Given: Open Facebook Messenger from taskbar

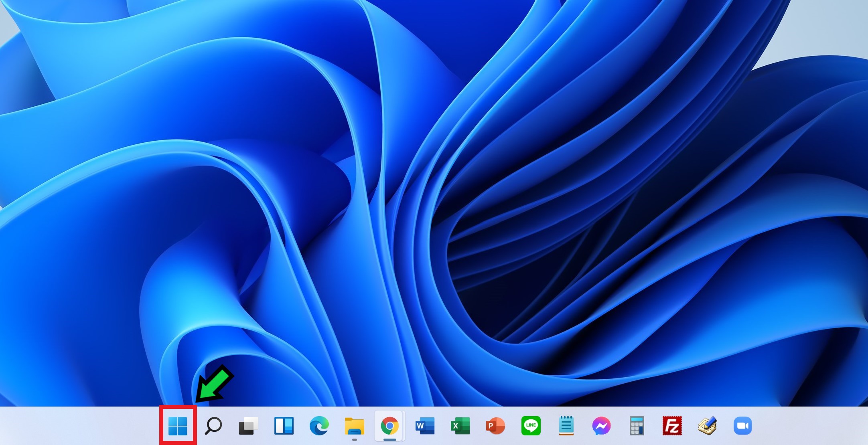Looking at the screenshot, I should coord(601,426).
